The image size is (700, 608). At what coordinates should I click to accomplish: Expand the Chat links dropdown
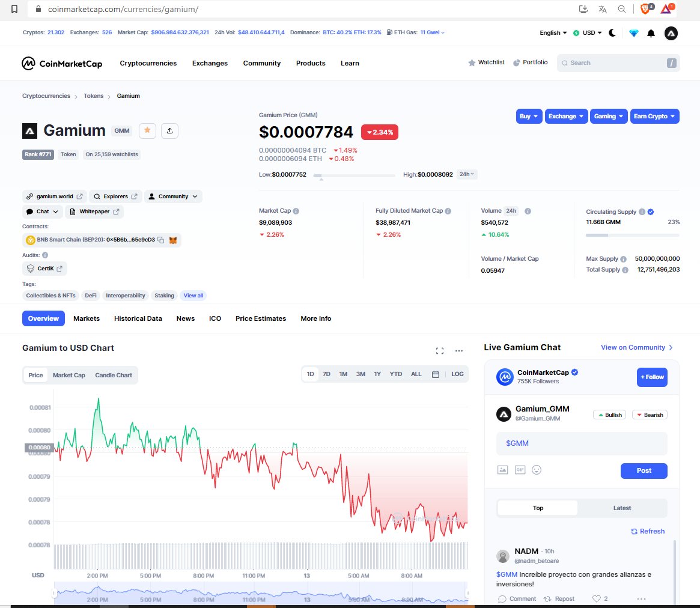click(43, 211)
